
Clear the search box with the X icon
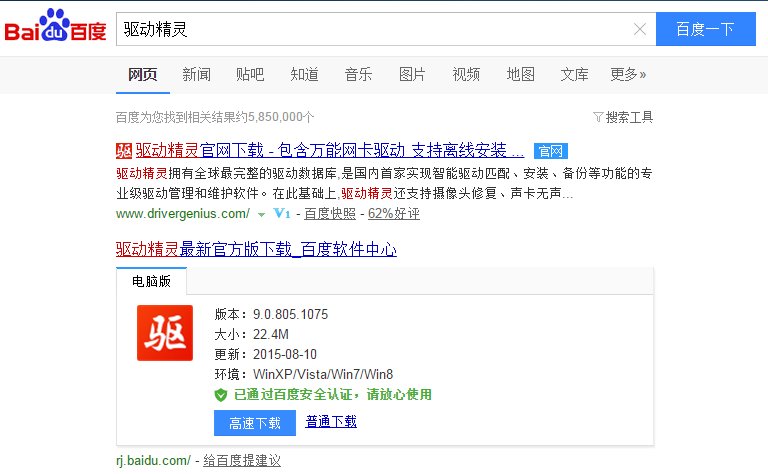[x=640, y=29]
